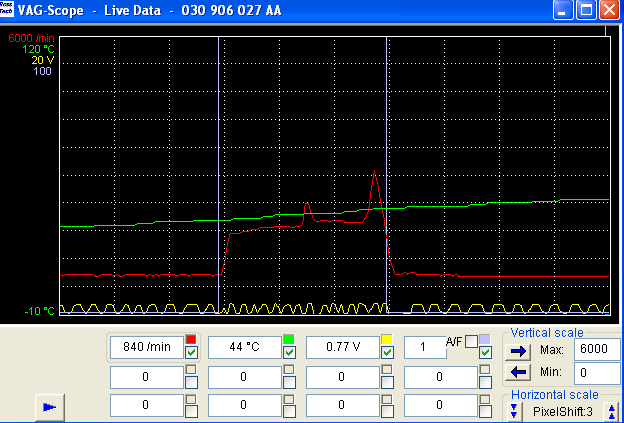The image size is (624, 423).
Task: Click the red 6000 /min axis label
Action: pos(31,39)
